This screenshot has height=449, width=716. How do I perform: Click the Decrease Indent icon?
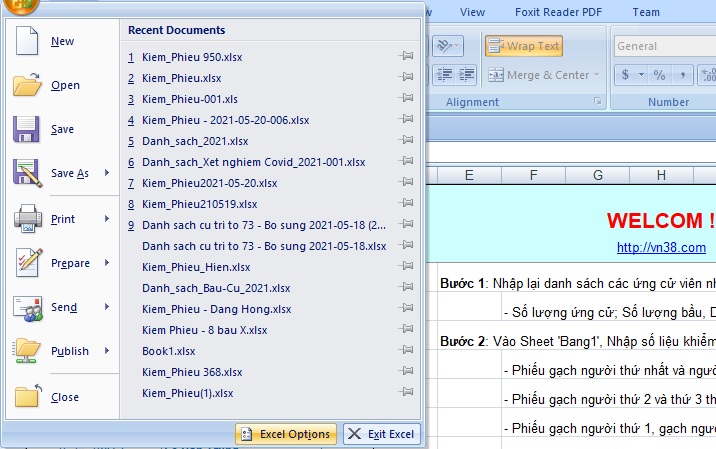pos(444,75)
